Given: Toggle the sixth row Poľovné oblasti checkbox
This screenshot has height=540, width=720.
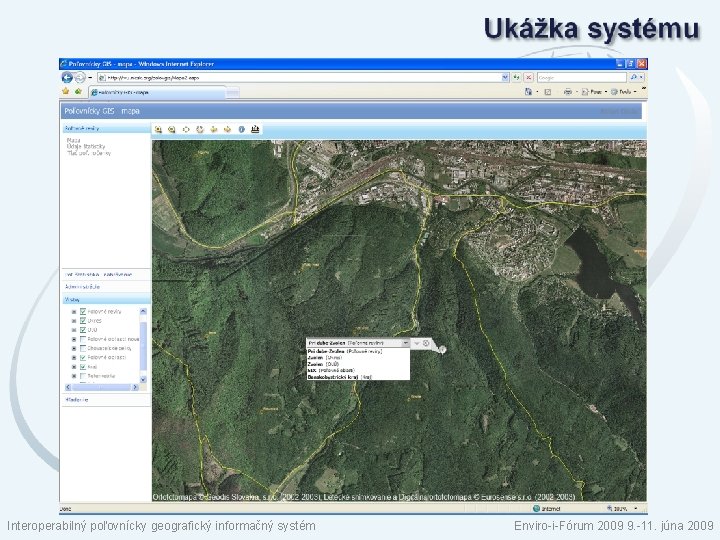Looking at the screenshot, I should (83, 357).
